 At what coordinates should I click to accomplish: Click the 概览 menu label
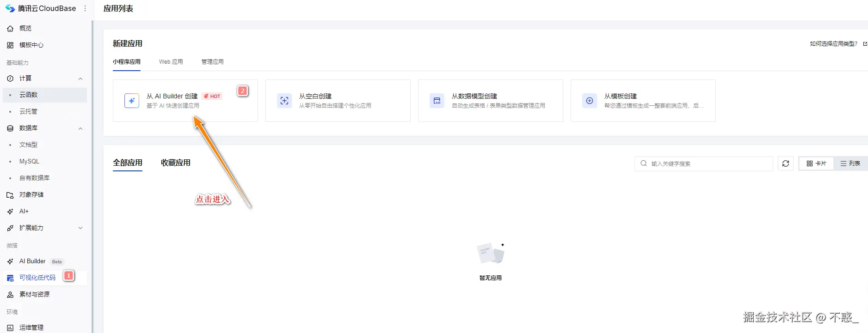pyautogui.click(x=25, y=28)
